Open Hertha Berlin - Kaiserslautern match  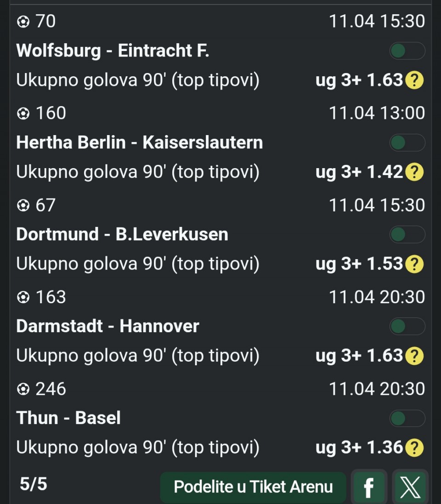140,142
